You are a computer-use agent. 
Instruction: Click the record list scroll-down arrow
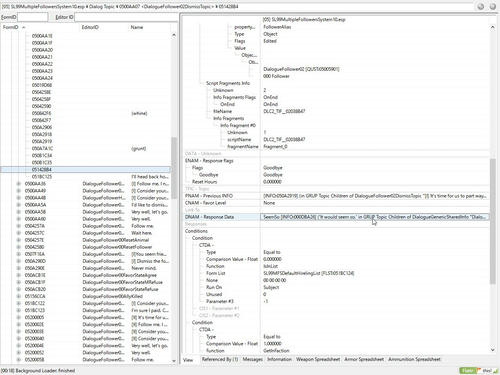(x=174, y=361)
